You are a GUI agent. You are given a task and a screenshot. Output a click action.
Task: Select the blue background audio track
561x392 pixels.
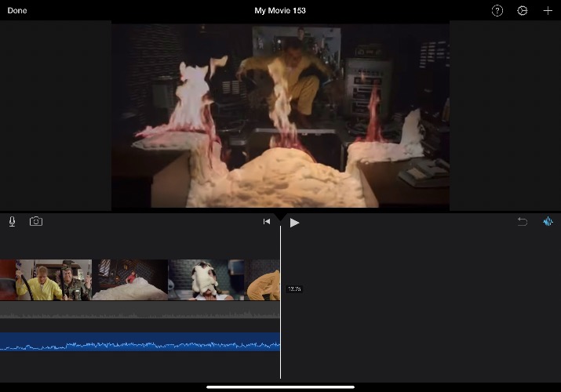[140, 342]
